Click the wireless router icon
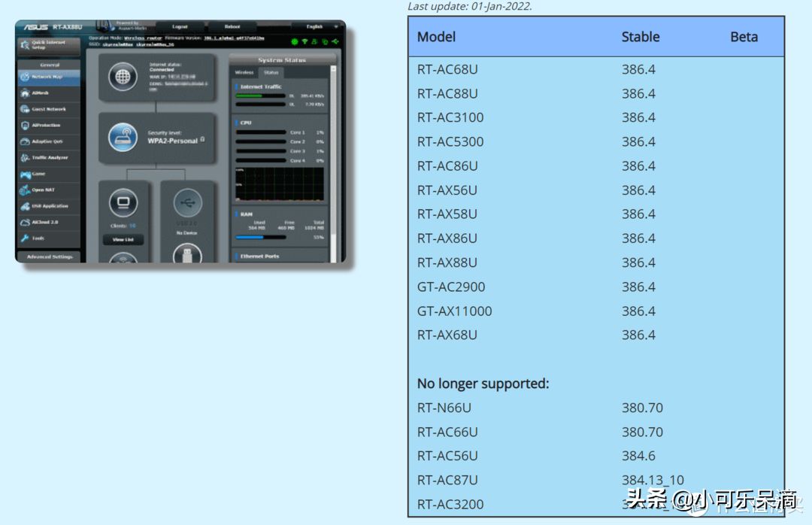This screenshot has width=812, height=525. click(x=123, y=137)
